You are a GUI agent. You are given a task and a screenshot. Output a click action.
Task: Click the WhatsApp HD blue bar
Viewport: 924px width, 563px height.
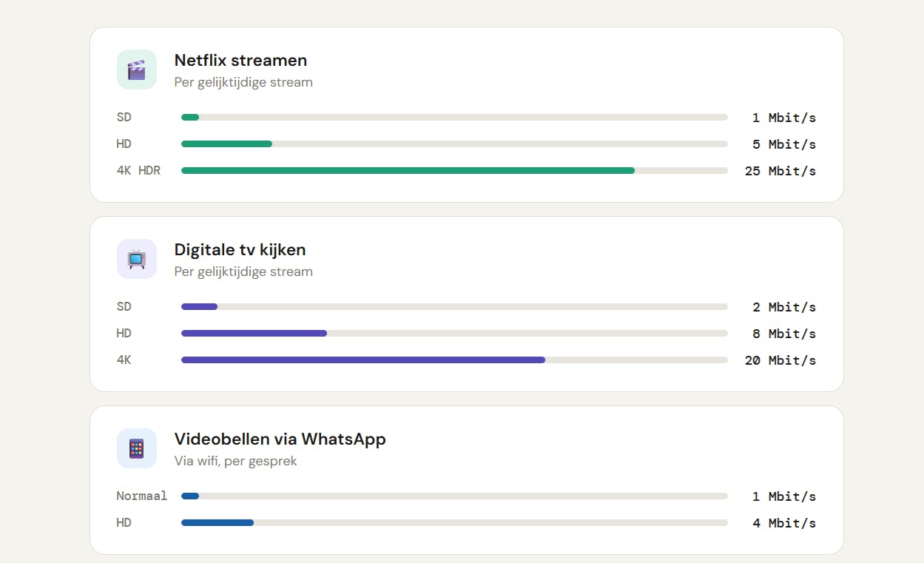[x=217, y=523]
